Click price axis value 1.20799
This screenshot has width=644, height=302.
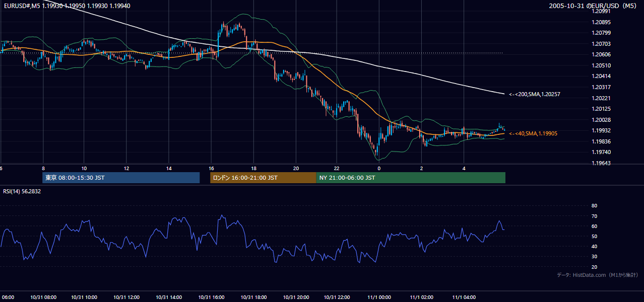(x=601, y=33)
